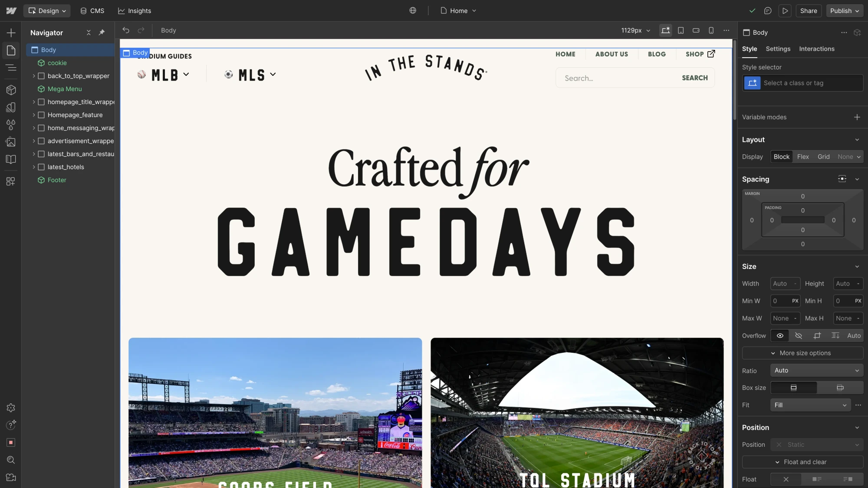The height and width of the screenshot is (488, 868).
Task: Select Flex display option
Action: tap(803, 157)
